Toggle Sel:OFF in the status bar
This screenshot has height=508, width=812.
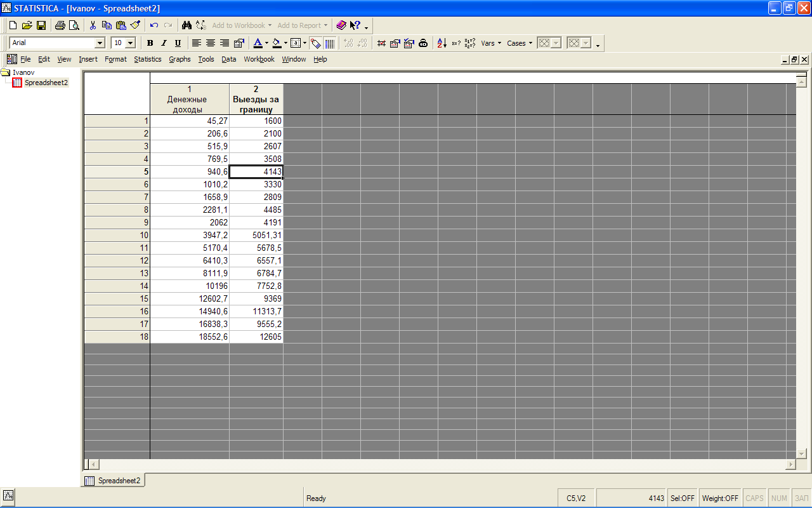tap(683, 498)
